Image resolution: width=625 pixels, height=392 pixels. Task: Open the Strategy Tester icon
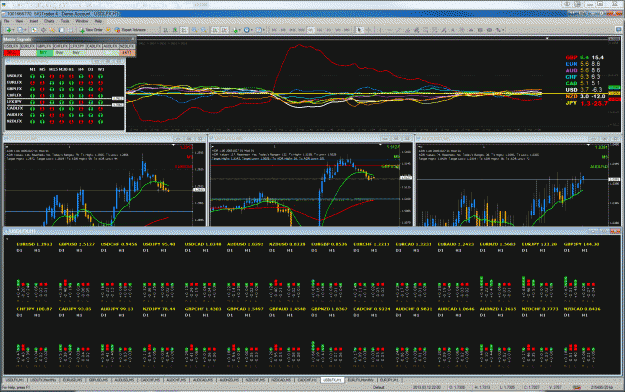(70, 30)
